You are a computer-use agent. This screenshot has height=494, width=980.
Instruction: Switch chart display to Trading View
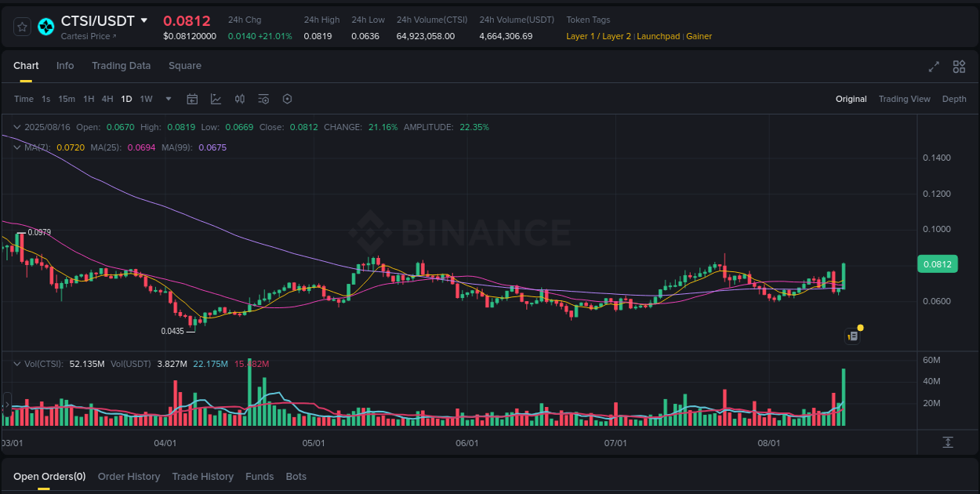[905, 99]
